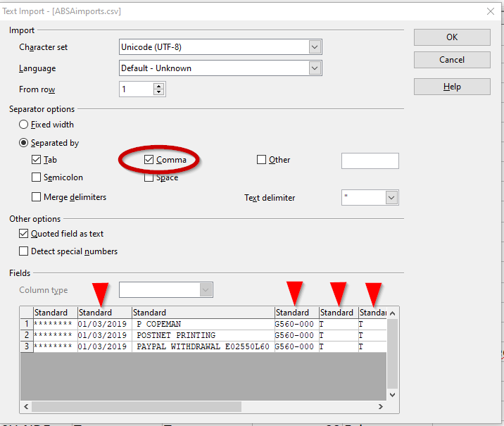Toggle the Comma separator checkbox

point(149,160)
